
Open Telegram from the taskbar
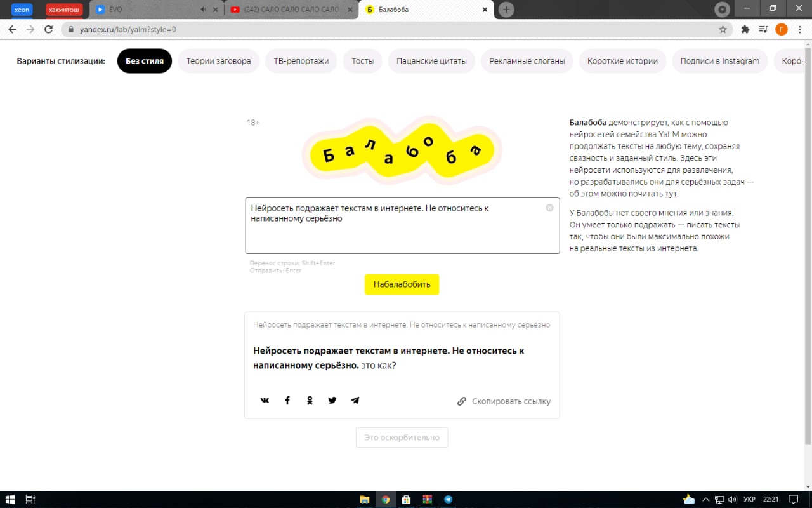449,499
